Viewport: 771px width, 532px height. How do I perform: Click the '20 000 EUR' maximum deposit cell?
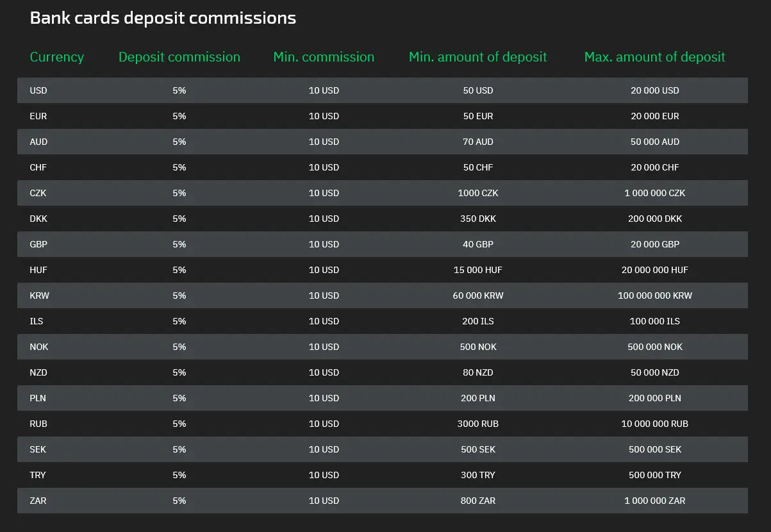click(655, 116)
